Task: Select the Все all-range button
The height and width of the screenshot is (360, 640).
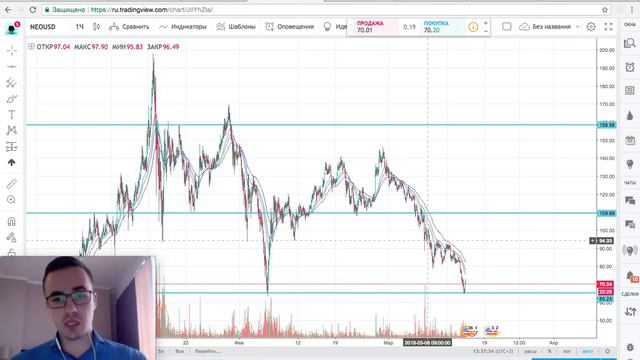Action: 180,351
